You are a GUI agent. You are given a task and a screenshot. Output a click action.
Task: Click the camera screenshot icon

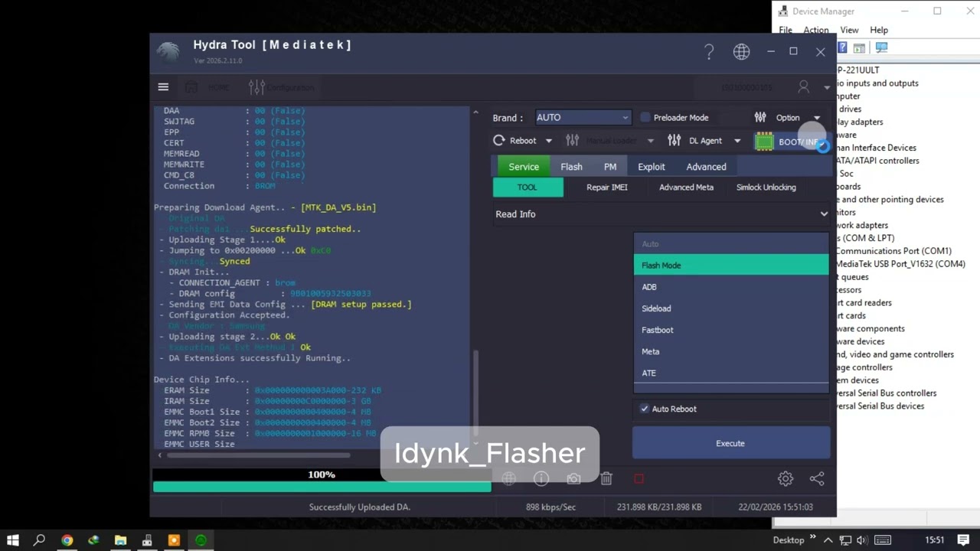573,479
